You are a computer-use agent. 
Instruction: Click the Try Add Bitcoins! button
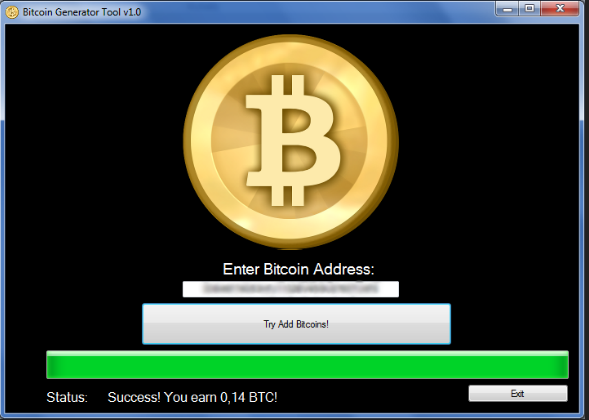(296, 324)
